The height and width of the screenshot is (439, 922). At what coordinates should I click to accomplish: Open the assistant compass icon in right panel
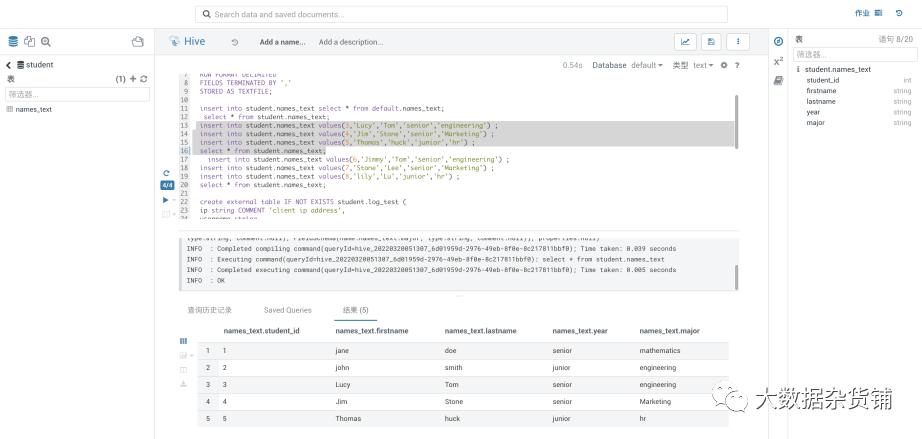pos(778,41)
